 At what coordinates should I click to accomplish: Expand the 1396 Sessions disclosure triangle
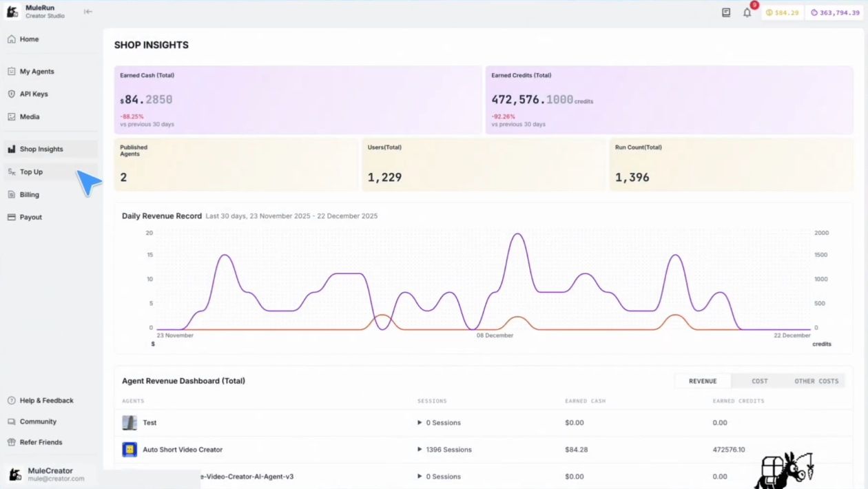[420, 450]
